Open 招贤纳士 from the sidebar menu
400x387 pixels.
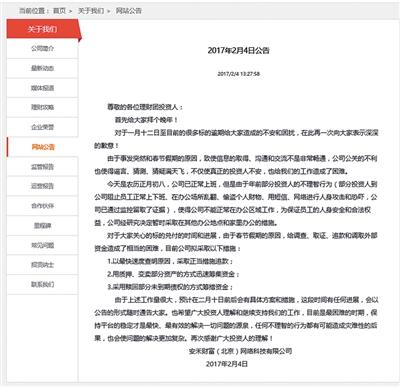coord(42,265)
